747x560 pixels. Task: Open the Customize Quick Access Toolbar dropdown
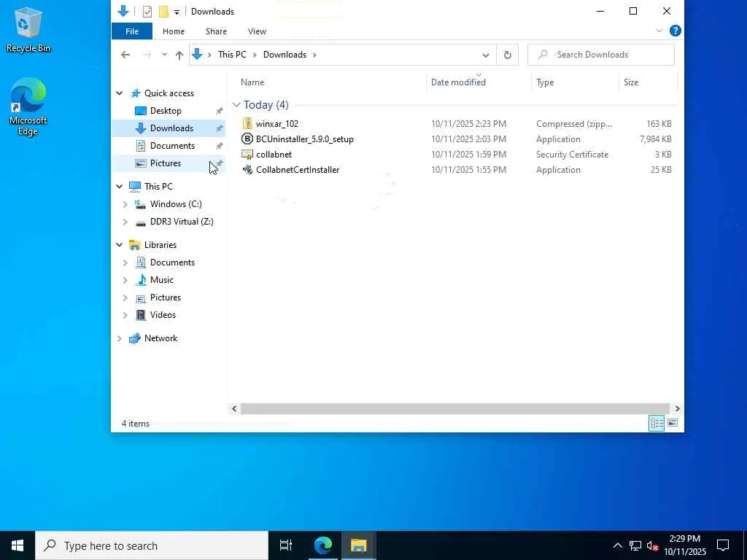pos(177,12)
